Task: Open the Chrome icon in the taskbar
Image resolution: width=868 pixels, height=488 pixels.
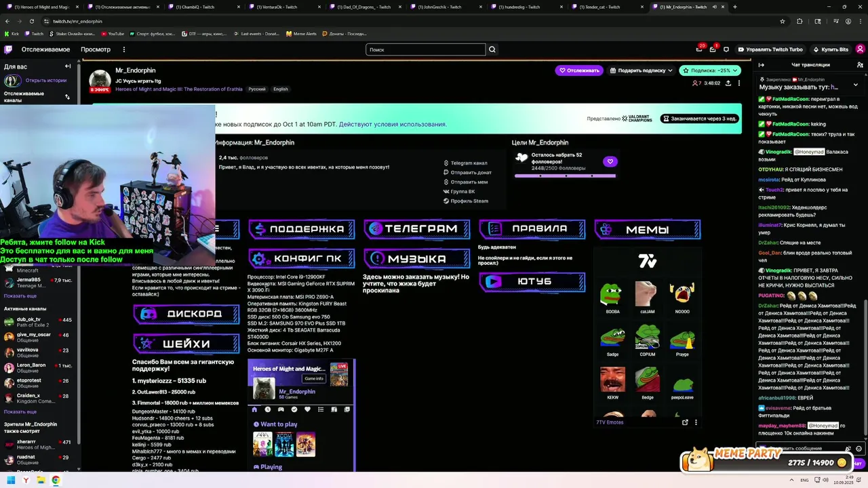Action: click(x=56, y=480)
